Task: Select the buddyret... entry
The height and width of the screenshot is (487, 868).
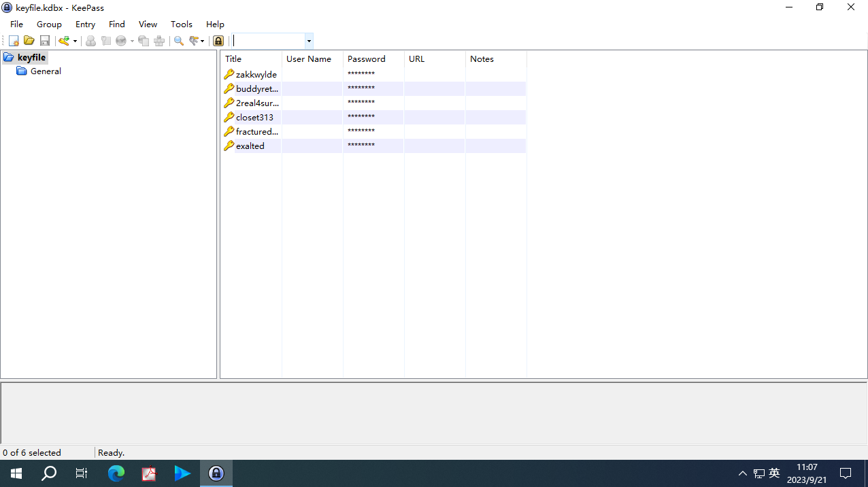Action: click(257, 88)
